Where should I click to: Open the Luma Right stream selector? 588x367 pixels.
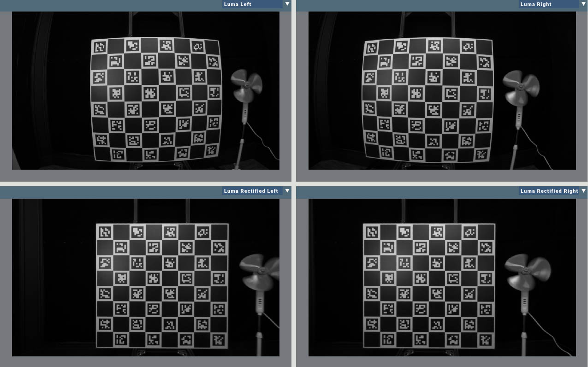point(548,4)
